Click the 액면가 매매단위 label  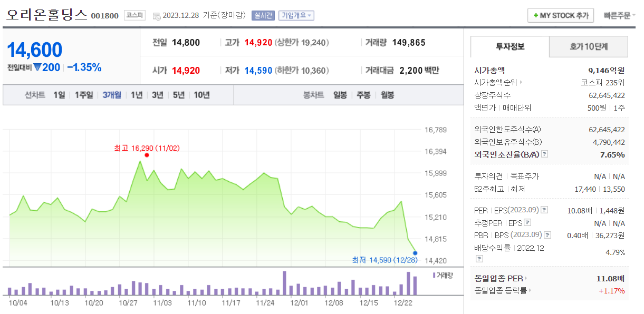click(503, 108)
